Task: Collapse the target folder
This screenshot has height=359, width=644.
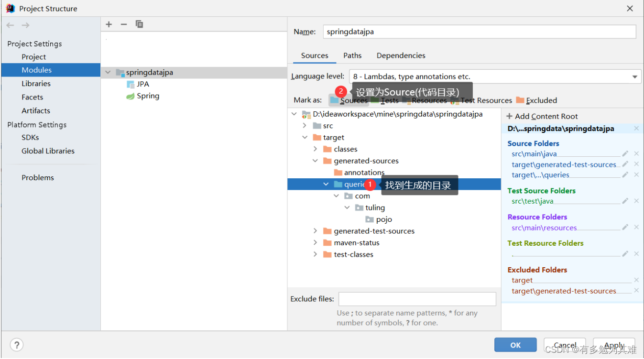Action: click(305, 138)
